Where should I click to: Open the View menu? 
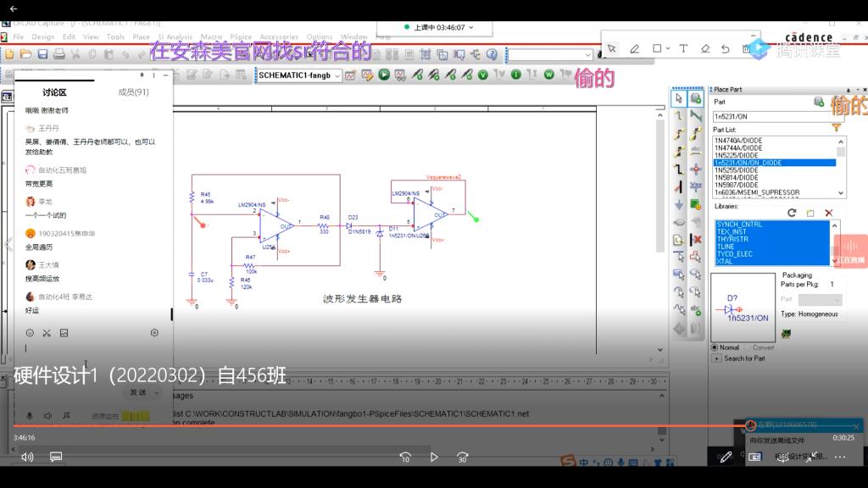click(x=91, y=37)
